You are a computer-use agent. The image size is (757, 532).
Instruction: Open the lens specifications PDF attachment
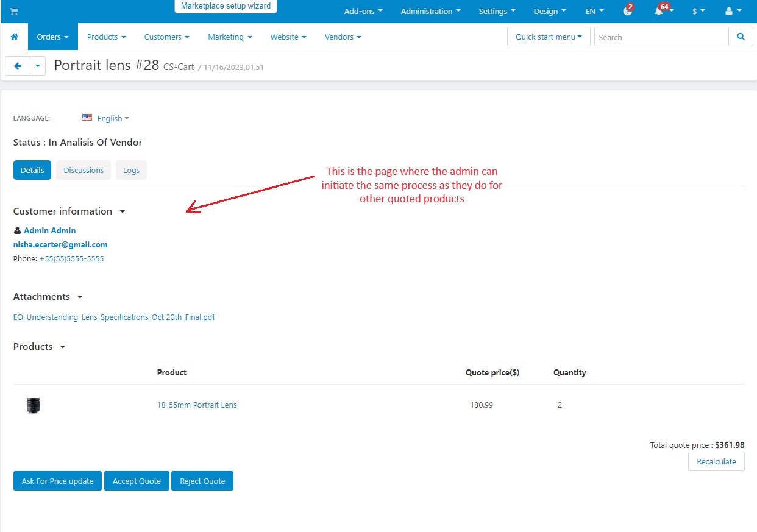point(114,317)
